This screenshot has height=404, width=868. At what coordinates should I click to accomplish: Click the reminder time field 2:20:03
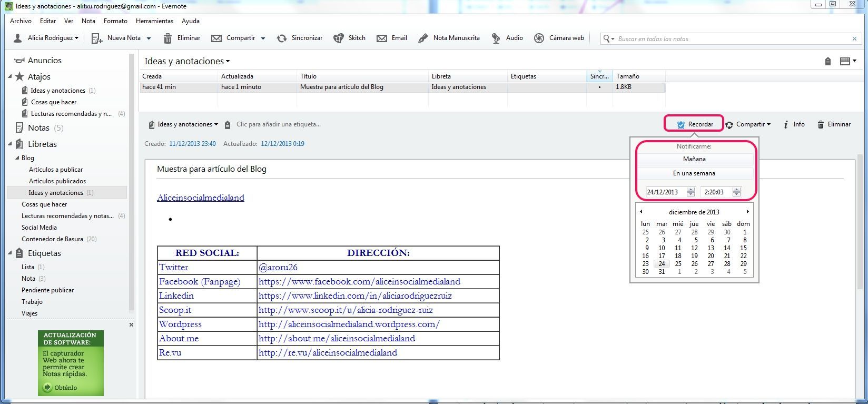coord(716,192)
